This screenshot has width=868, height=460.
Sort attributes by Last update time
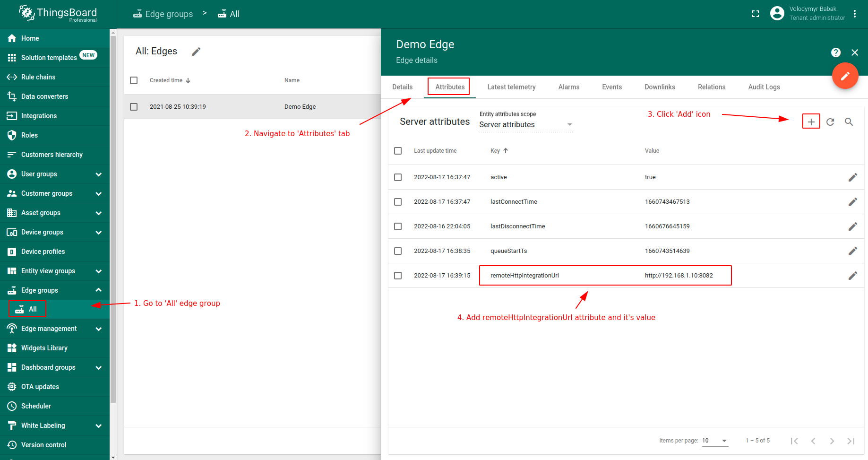coord(435,151)
